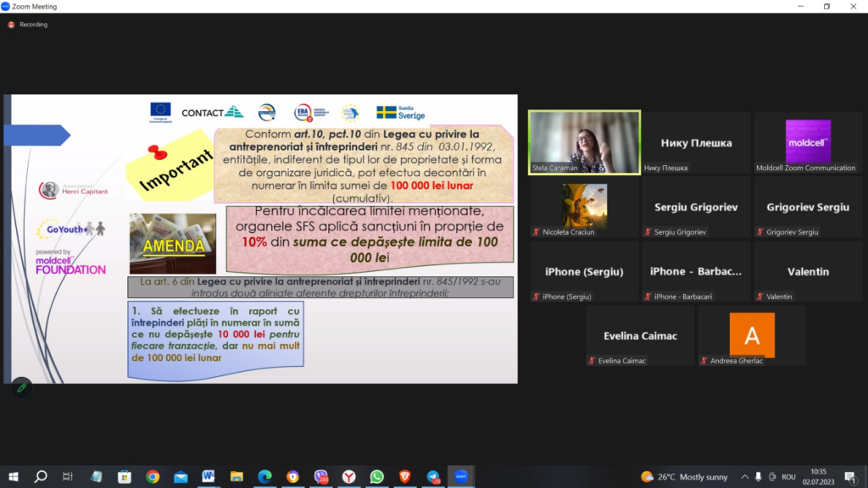Open Google Chrome from the taskbar

coord(153,476)
